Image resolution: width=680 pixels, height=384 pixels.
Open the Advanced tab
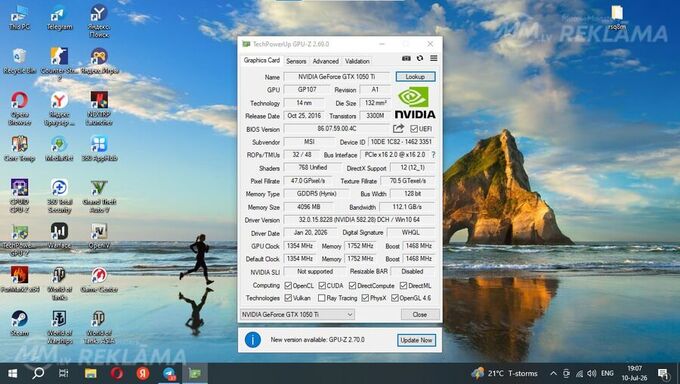(x=326, y=61)
